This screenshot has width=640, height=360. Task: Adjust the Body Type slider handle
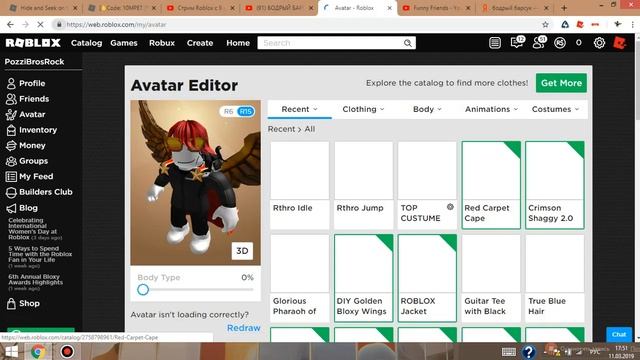point(143,290)
